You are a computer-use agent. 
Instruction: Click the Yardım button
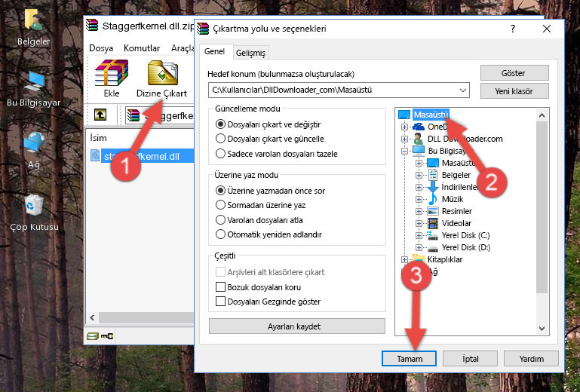click(531, 359)
